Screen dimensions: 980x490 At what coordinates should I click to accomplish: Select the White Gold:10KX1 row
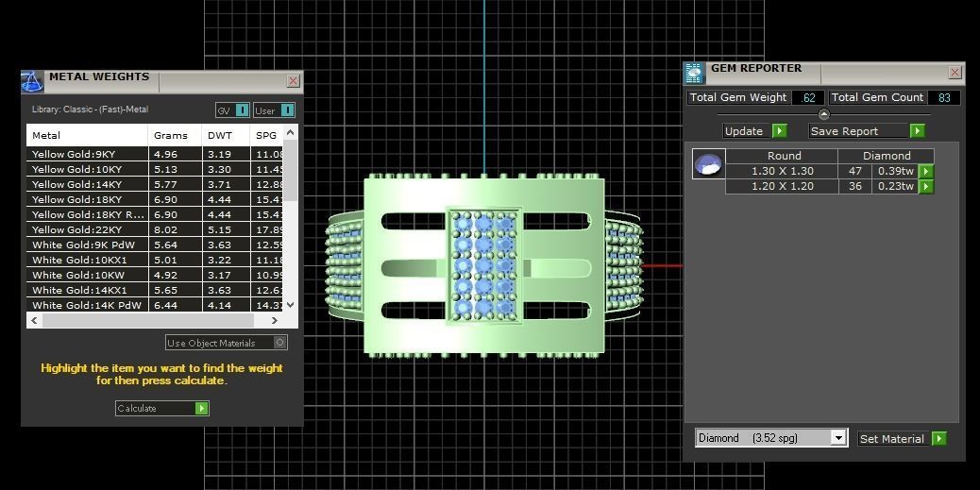point(155,260)
